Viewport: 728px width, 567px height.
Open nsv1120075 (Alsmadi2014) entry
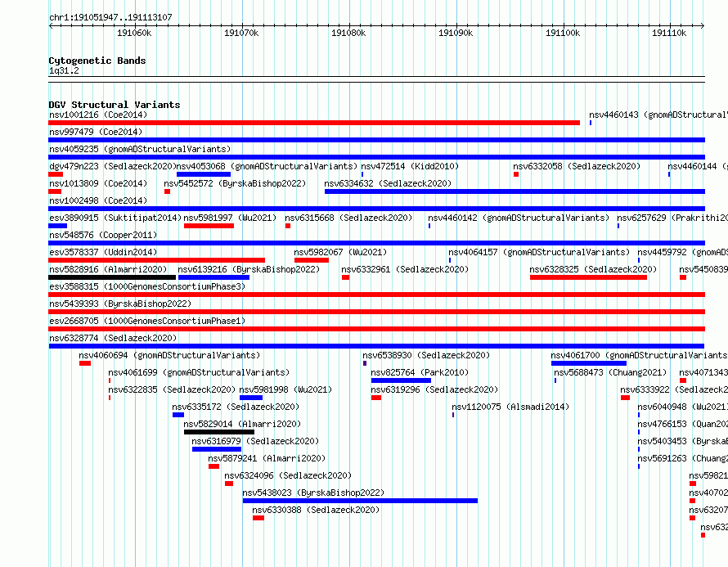coord(510,407)
